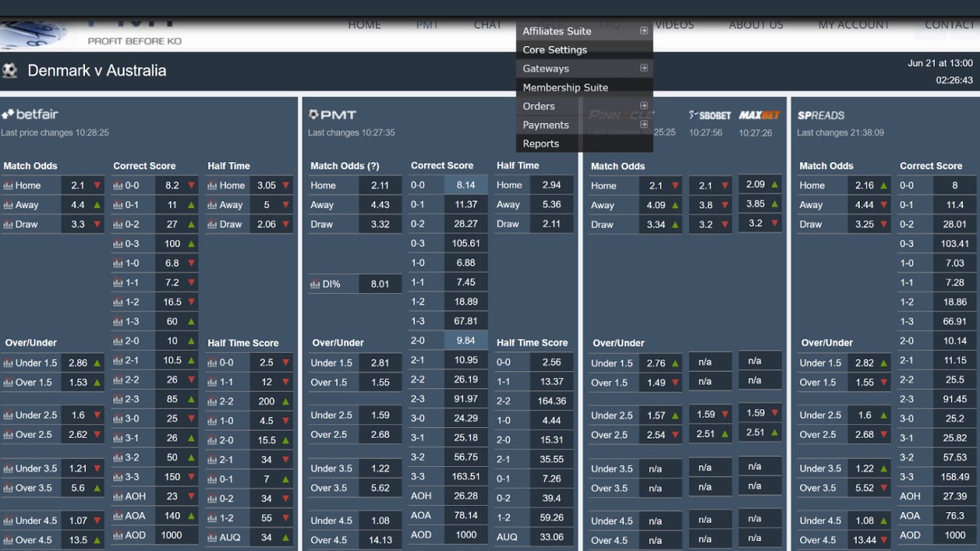Screen dimensions: 980x551
Task: Open Affiliates Suite menu entry
Action: (x=584, y=31)
